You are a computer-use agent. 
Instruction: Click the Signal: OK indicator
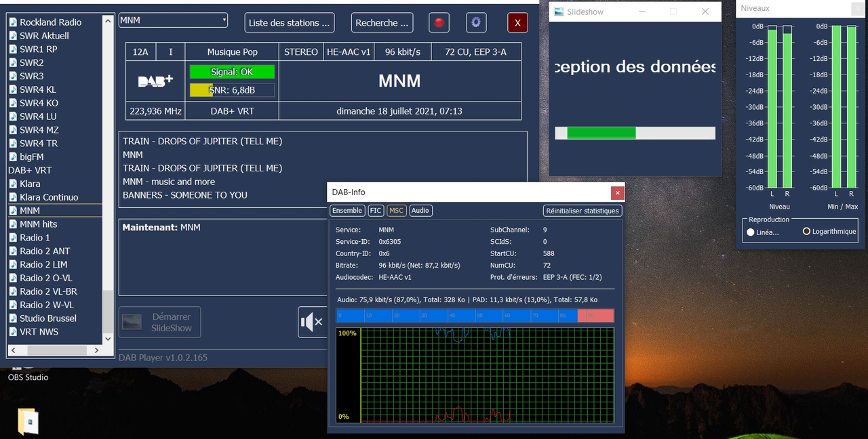pos(232,72)
